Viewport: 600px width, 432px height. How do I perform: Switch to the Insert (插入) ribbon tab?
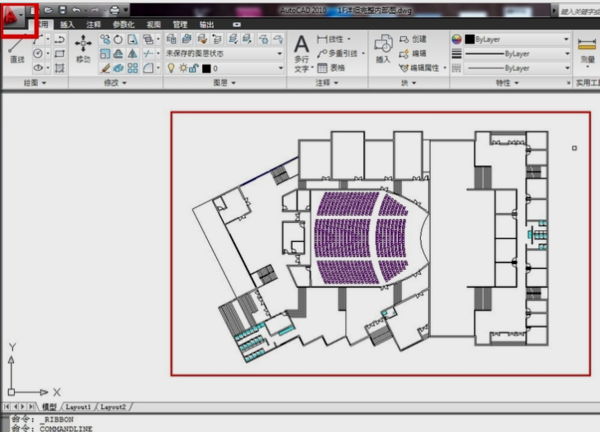(x=66, y=24)
